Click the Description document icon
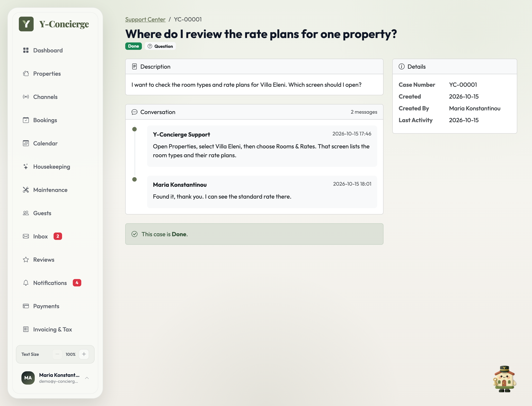This screenshot has height=406, width=532. click(x=134, y=66)
